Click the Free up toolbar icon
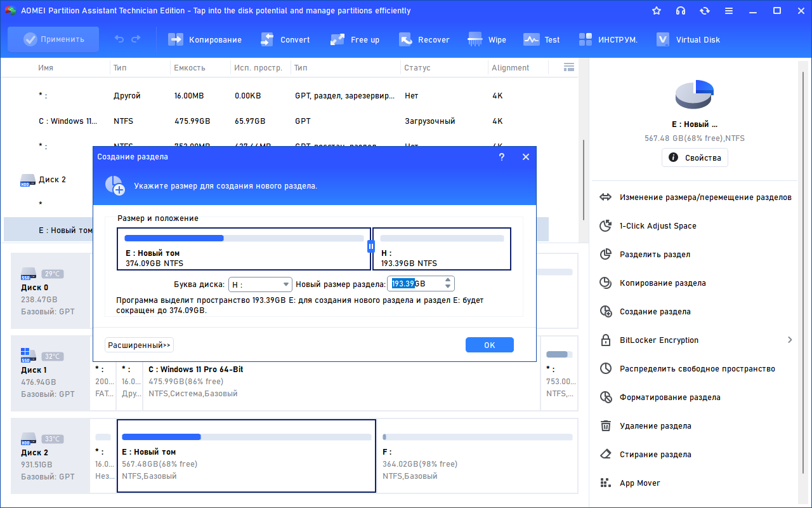Viewport: 812px width, 508px height. 337,39
